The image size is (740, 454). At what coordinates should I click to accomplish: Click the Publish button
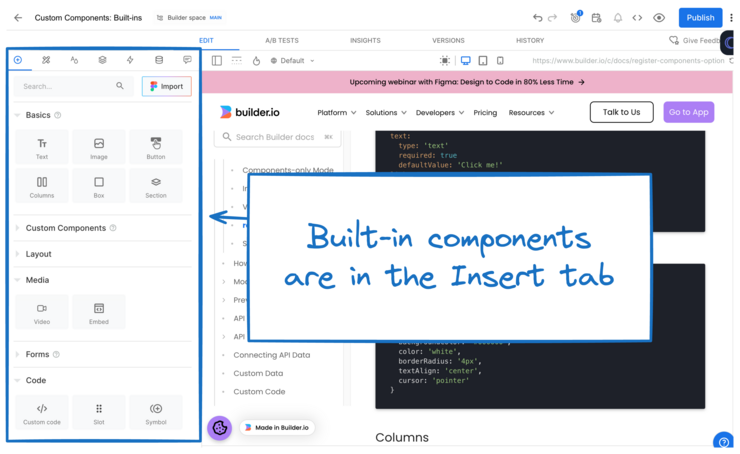point(700,18)
